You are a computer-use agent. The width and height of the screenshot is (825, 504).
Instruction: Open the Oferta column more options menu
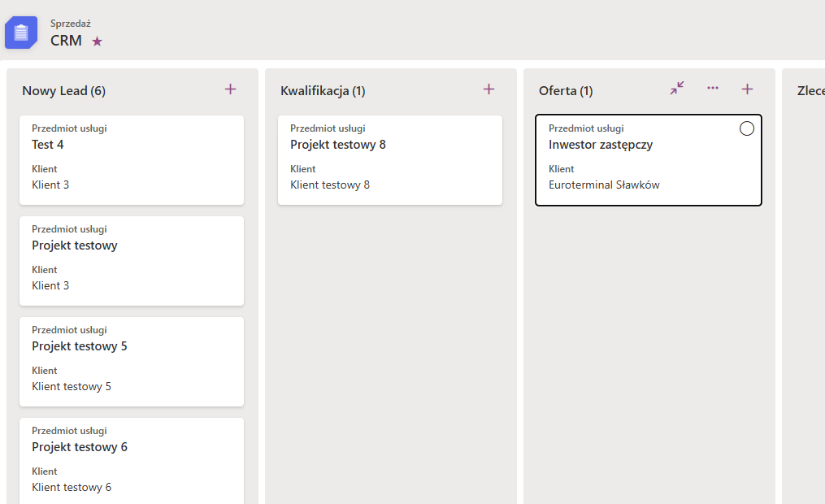pos(713,89)
